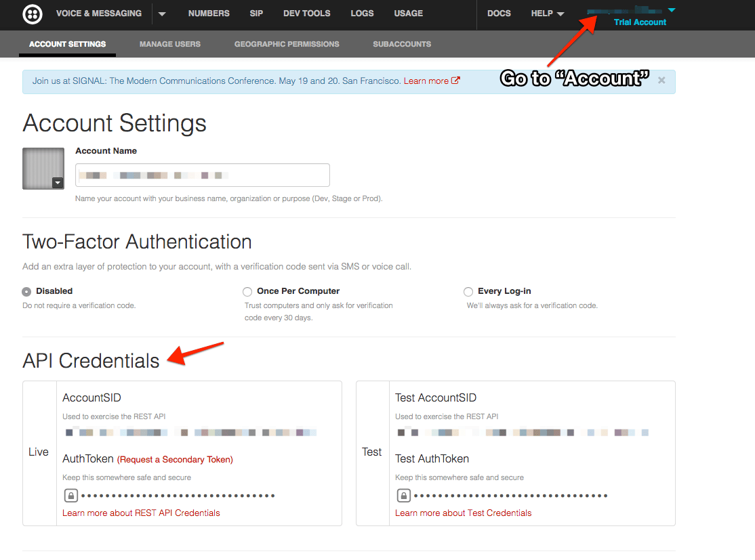Click the lock icon beside the Live AuthToken

70,495
